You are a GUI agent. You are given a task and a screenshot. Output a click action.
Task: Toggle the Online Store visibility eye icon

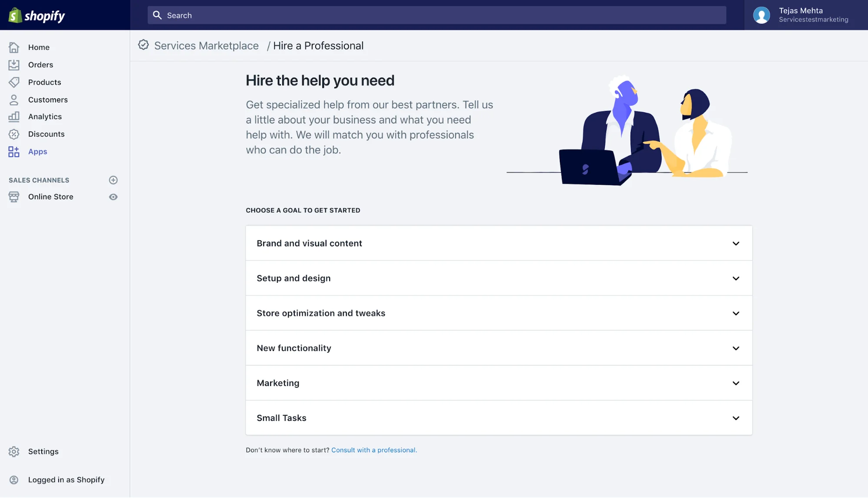(113, 197)
